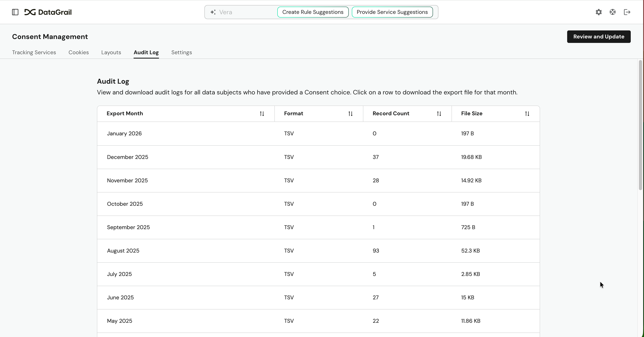Switch to the Layouts tab
The image size is (644, 337).
point(111,52)
